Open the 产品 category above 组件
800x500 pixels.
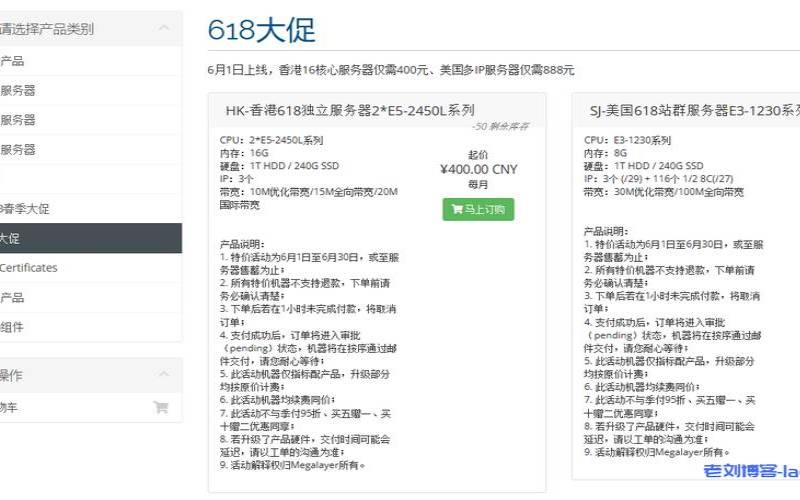[x=12, y=298]
